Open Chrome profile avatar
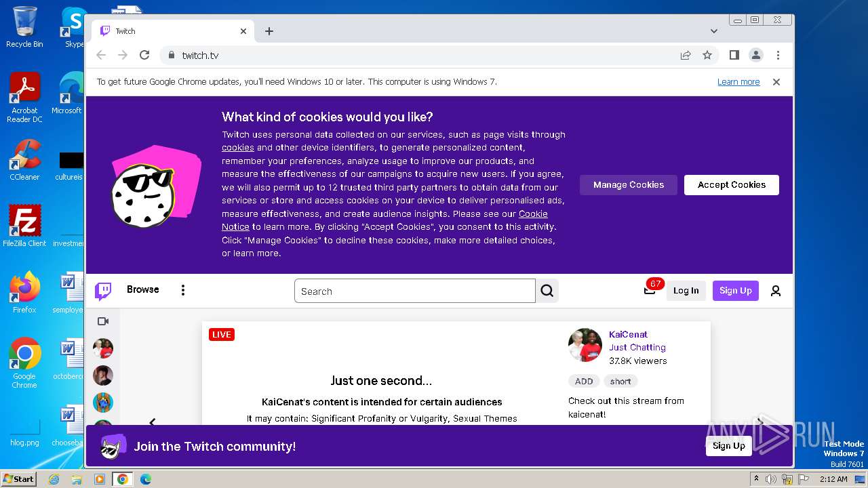868x488 pixels. click(x=756, y=55)
